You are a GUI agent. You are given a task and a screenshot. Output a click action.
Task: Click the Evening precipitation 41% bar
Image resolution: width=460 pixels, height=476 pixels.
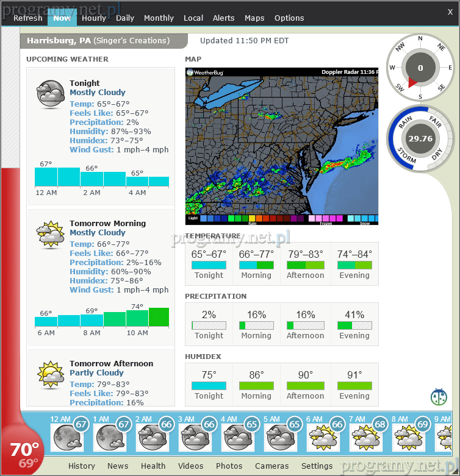tap(354, 325)
